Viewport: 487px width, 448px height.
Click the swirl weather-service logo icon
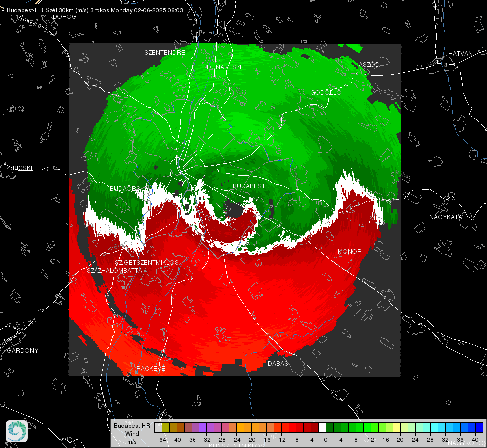pyautogui.click(x=17, y=431)
